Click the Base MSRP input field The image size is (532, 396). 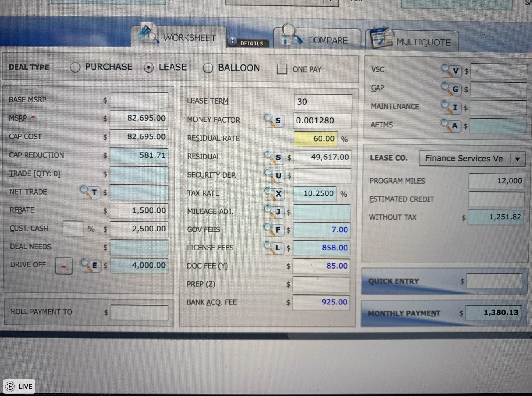(139, 100)
